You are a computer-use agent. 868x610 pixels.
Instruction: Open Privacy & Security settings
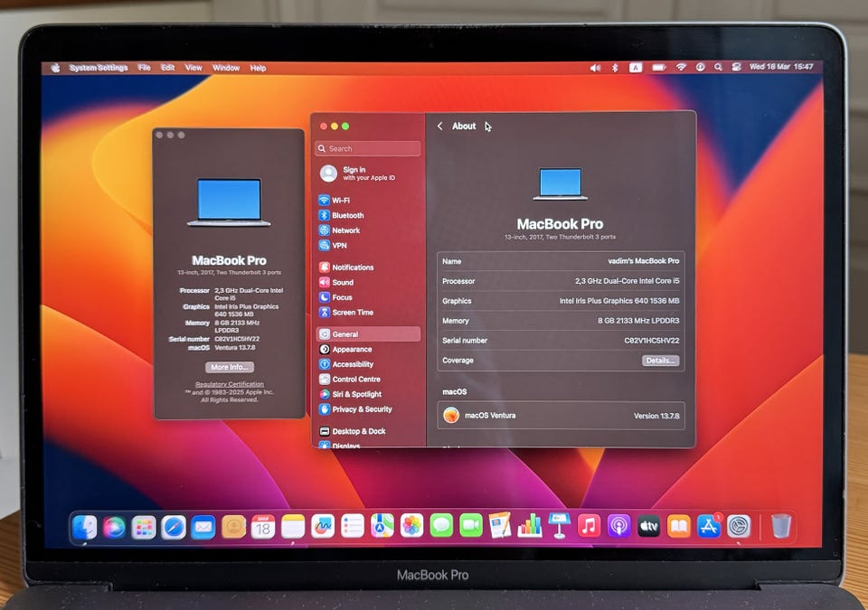355,409
